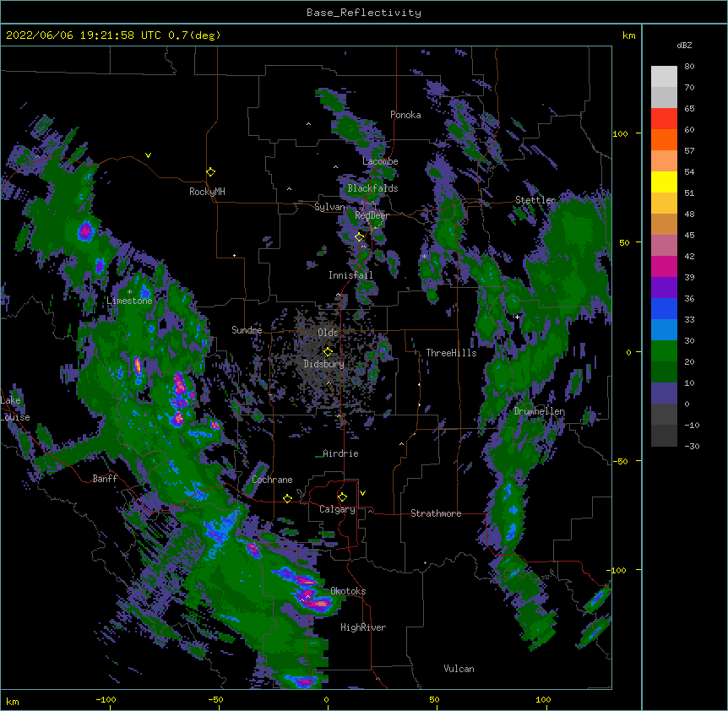The image size is (728, 711).
Task: Choose the green 20-30 dBZ legend swatch
Action: pyautogui.click(x=664, y=351)
